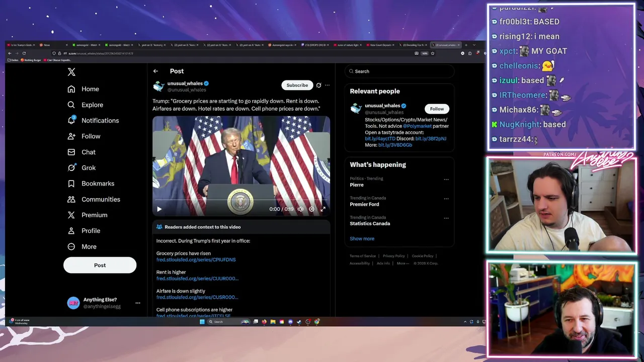Open the Nothing Burger bookmark

pyautogui.click(x=31, y=60)
